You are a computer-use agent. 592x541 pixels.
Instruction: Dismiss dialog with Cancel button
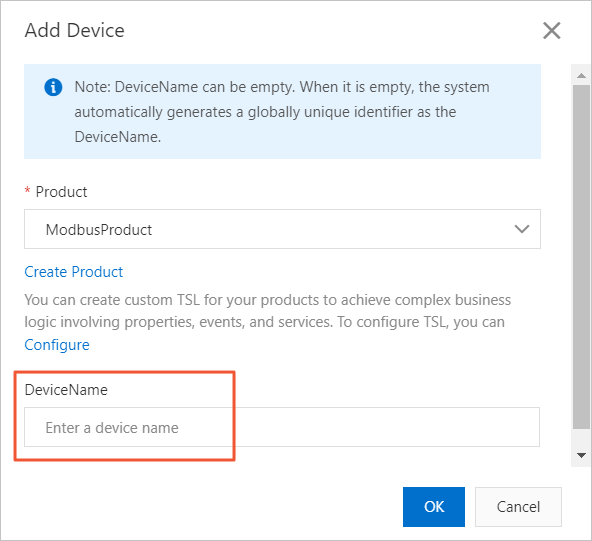point(518,507)
